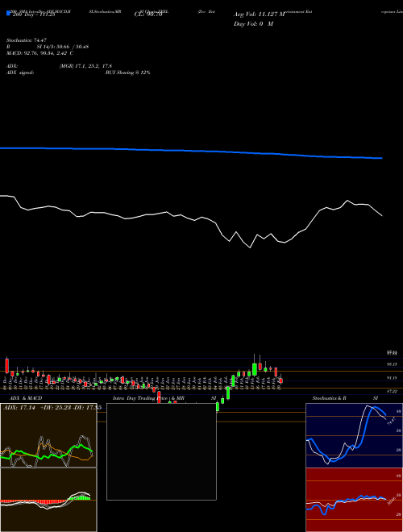
Task: Click the Stochastics & R SI panel title
Action: 345,398
